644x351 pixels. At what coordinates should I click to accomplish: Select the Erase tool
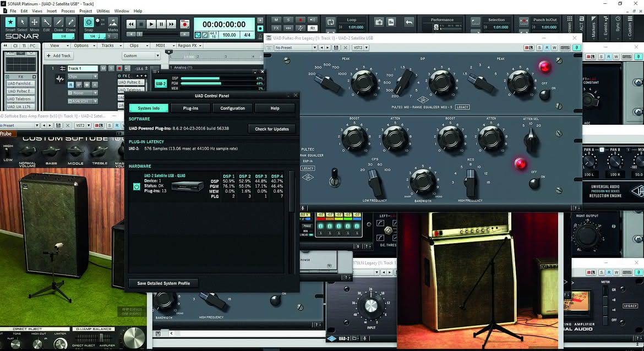click(70, 22)
